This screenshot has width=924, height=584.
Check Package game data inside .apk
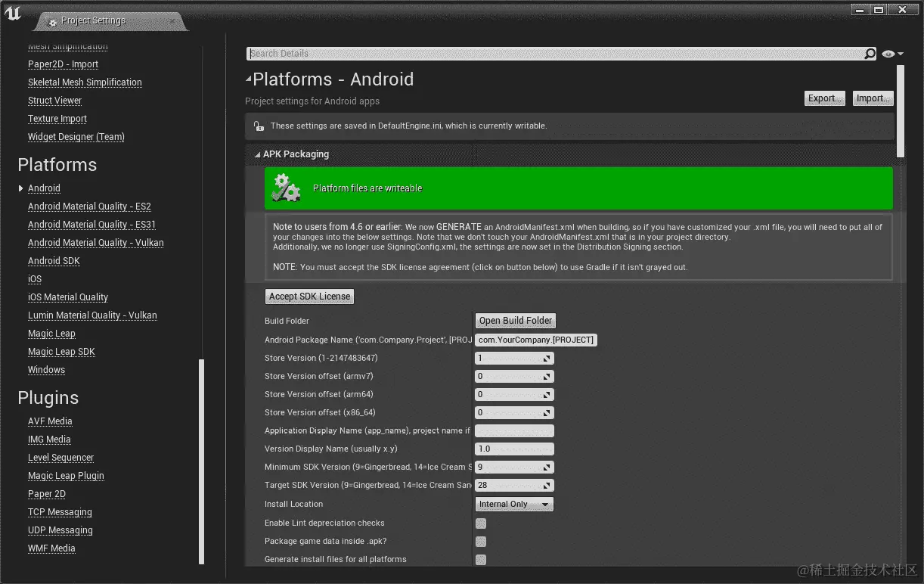pyautogui.click(x=481, y=542)
